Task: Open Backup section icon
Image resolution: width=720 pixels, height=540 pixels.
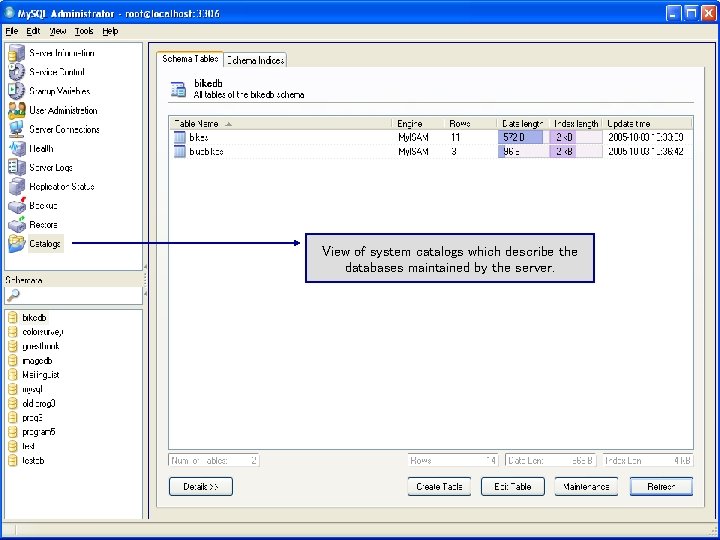Action: pyautogui.click(x=17, y=205)
